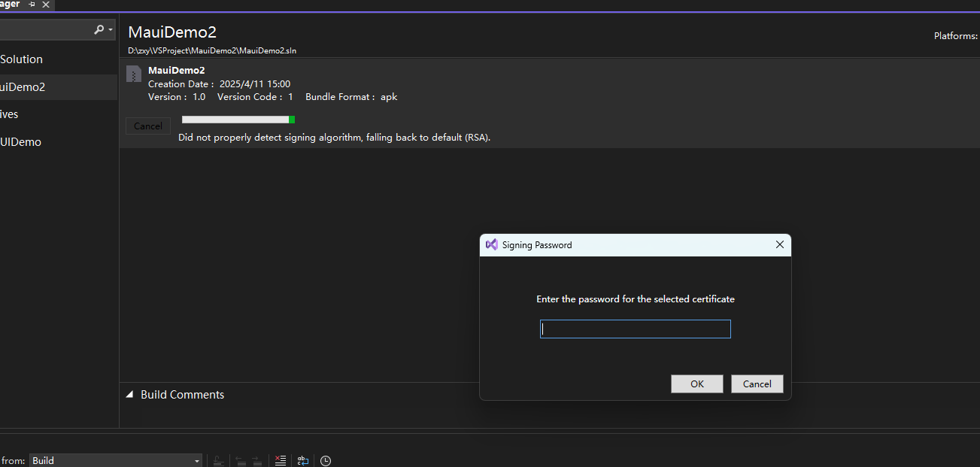Viewport: 980px width, 467px height.
Task: Click the 'Bundle Format : apk' text
Action: (351, 97)
